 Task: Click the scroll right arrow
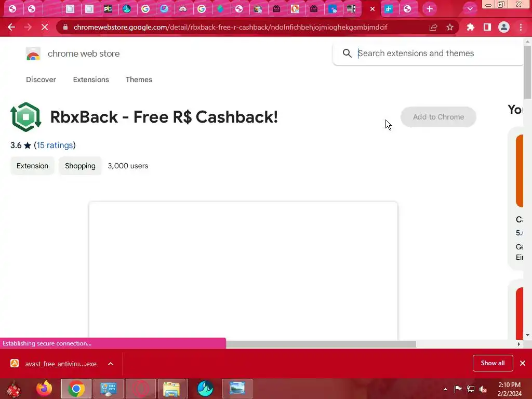[518, 344]
